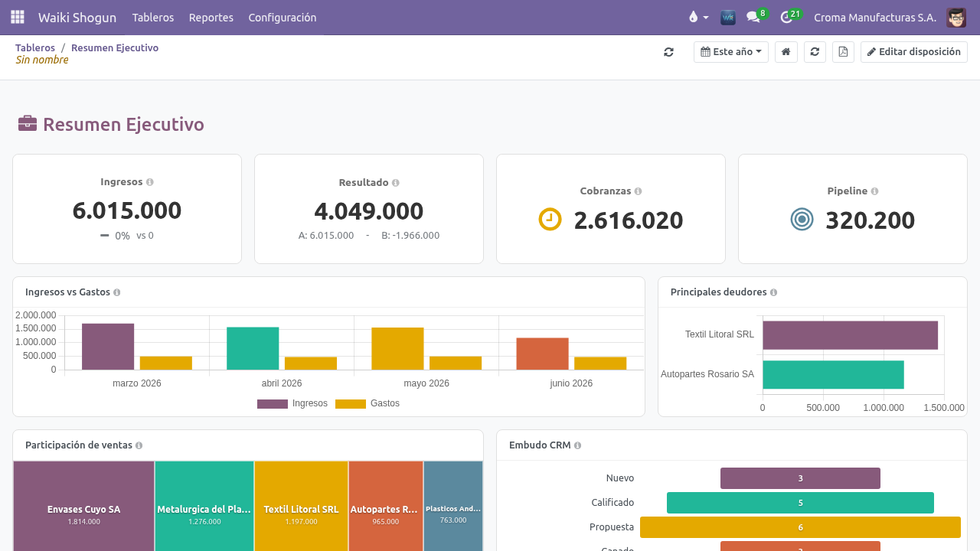Expand the Este año date filter dropdown
Viewport: 980px width, 551px height.
pos(731,52)
